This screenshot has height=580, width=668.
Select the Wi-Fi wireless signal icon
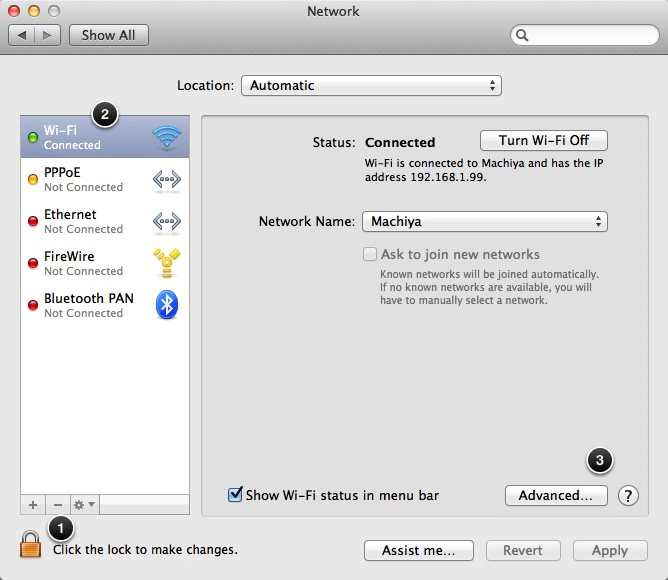pyautogui.click(x=167, y=138)
